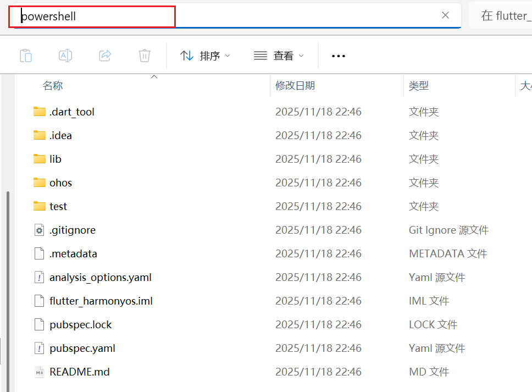Click the 文件夹 type cell for test
Image resolution: width=532 pixels, height=392 pixels.
tap(423, 206)
